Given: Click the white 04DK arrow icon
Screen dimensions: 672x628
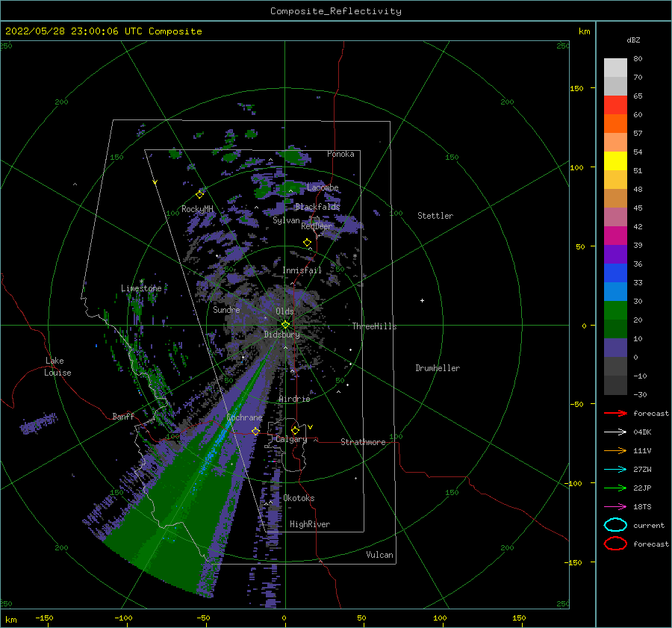Looking at the screenshot, I should (615, 432).
